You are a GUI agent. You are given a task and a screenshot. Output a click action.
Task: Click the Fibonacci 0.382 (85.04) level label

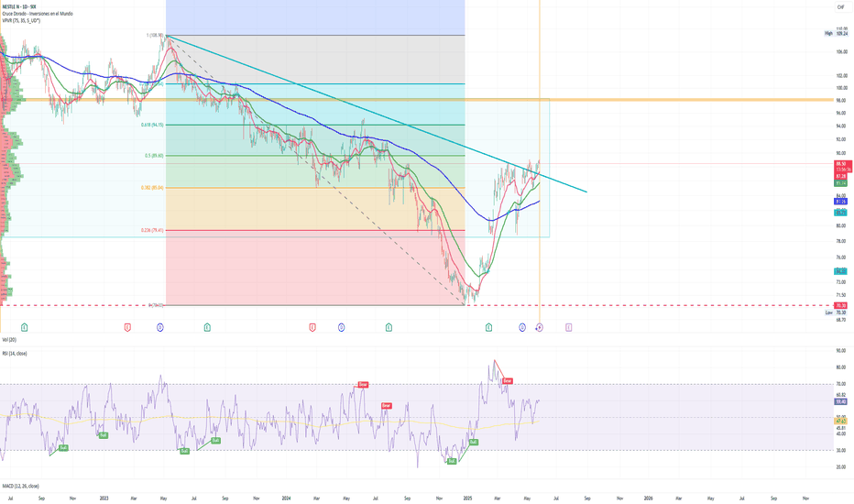click(x=152, y=188)
